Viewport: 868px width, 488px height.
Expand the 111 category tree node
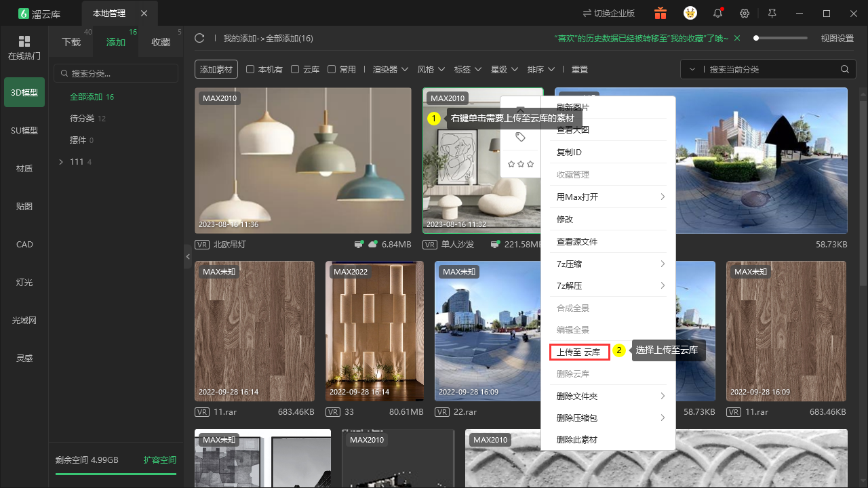coord(61,161)
